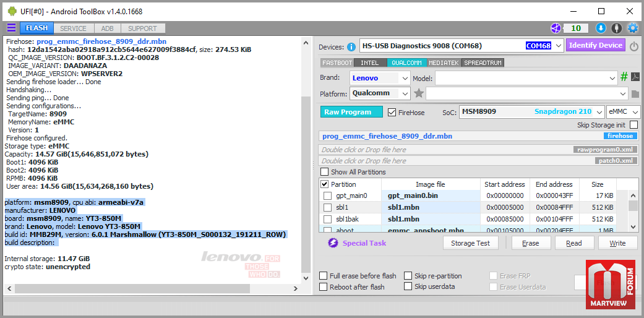Enable Reboot after flash checkbox

(x=323, y=287)
